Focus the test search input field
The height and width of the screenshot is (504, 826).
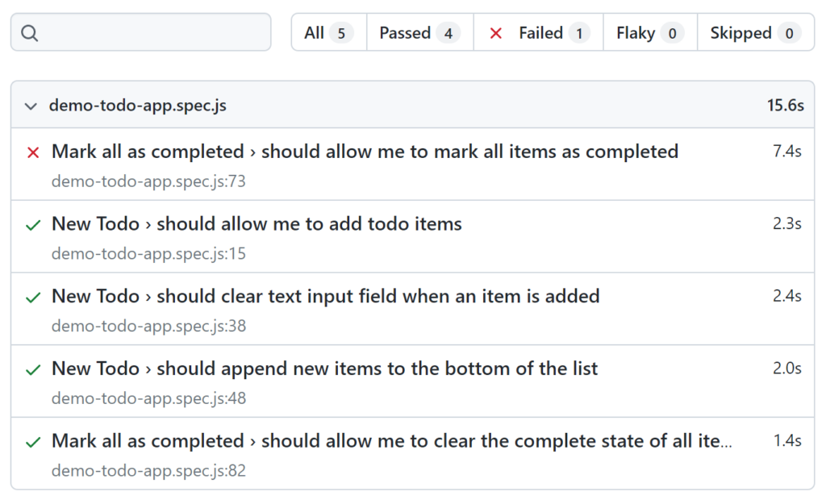(153, 33)
